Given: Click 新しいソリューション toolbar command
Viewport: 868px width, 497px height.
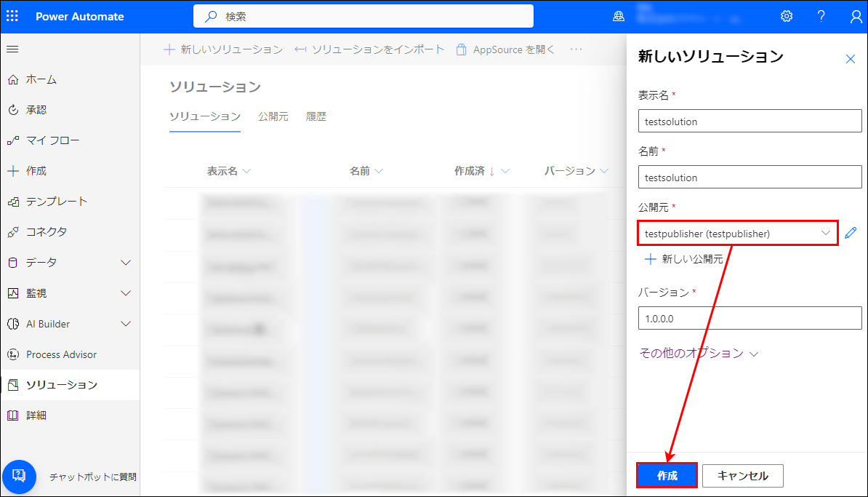Looking at the screenshot, I should pyautogui.click(x=223, y=49).
